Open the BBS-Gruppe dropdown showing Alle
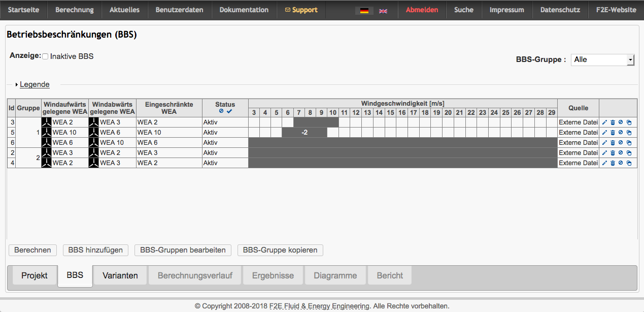The width and height of the screenshot is (644, 312). 602,59
